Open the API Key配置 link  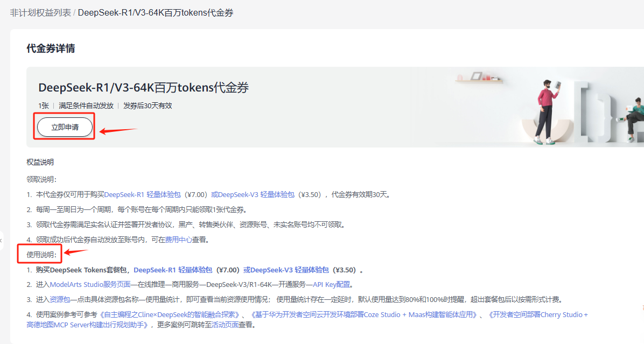coord(332,284)
